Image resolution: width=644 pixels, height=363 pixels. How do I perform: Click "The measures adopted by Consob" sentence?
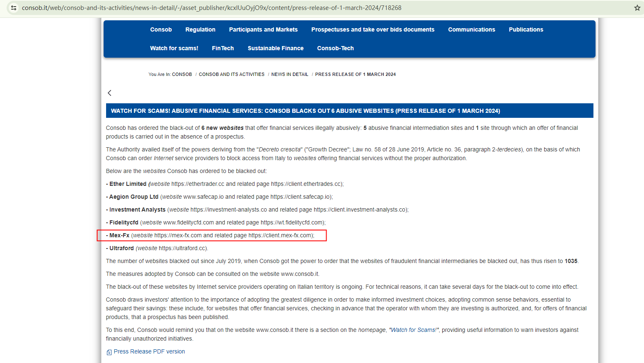(213, 274)
